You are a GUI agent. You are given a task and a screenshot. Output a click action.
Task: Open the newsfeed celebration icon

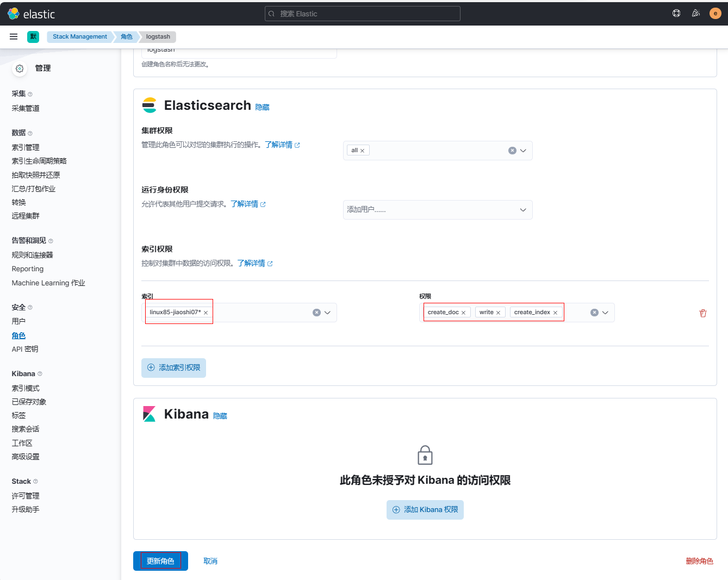(x=695, y=14)
